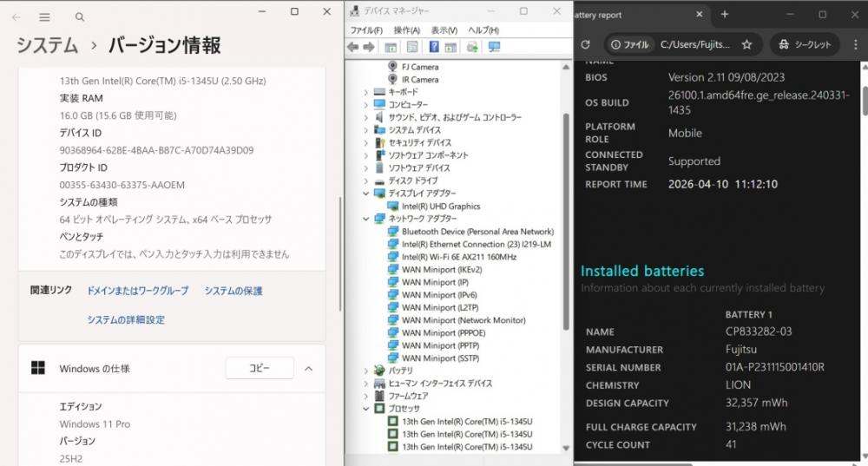Click the full charge capacity 31,238 mWh
The width and height of the screenshot is (868, 466).
pos(756,427)
